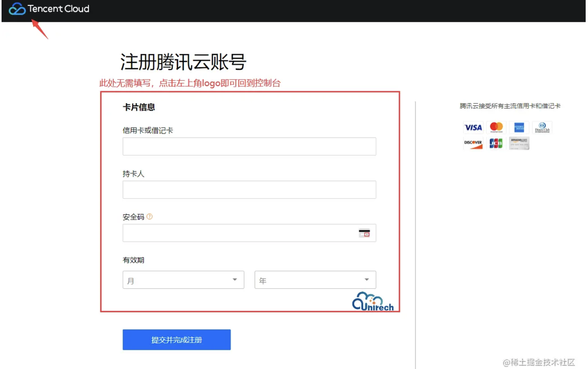Open the help tooltip beside 安全码
The height and width of the screenshot is (369, 588).
[150, 217]
